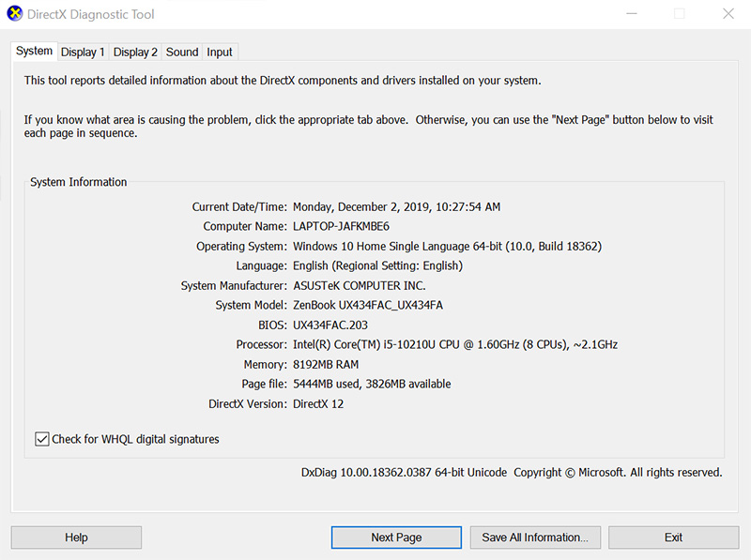This screenshot has width=751, height=560.
Task: Switch to the Display 1 tab
Action: 83,53
